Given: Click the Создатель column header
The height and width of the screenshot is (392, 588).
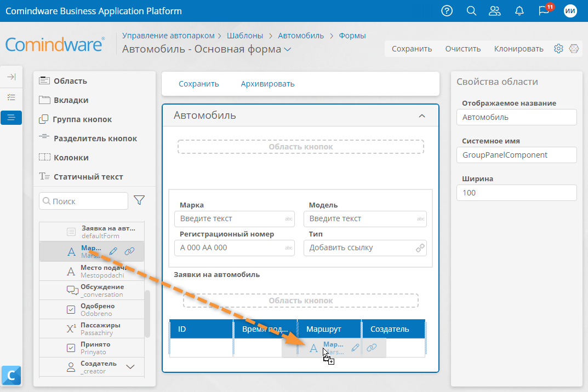Looking at the screenshot, I should (x=393, y=329).
